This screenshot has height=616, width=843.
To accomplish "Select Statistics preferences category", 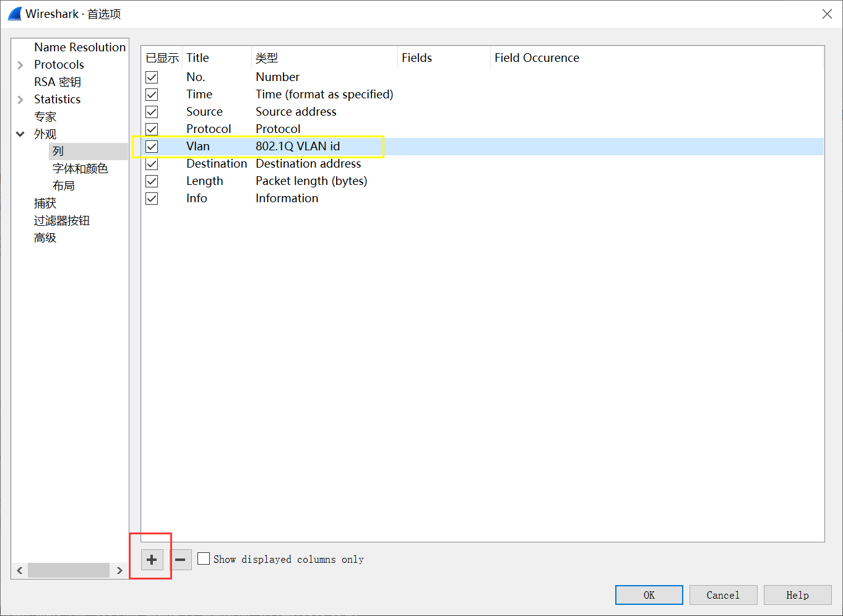I will pyautogui.click(x=57, y=99).
